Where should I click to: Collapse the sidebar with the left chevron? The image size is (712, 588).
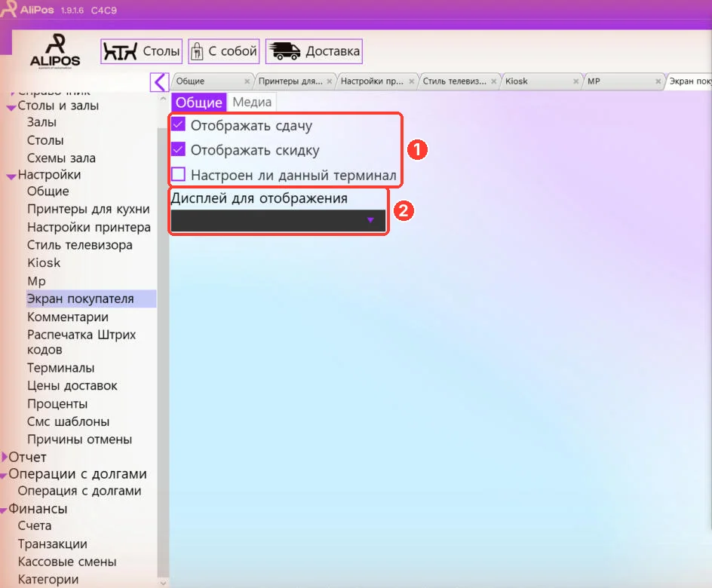pyautogui.click(x=159, y=82)
